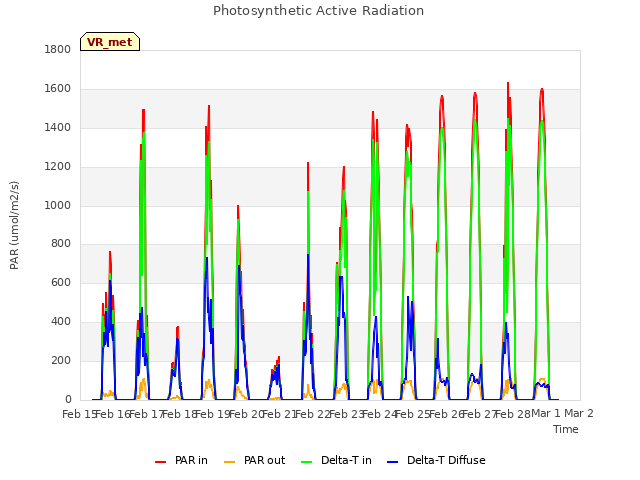Click the Feb 18 x-axis label
Viewport: 640px width, 480px height.
pos(180,414)
